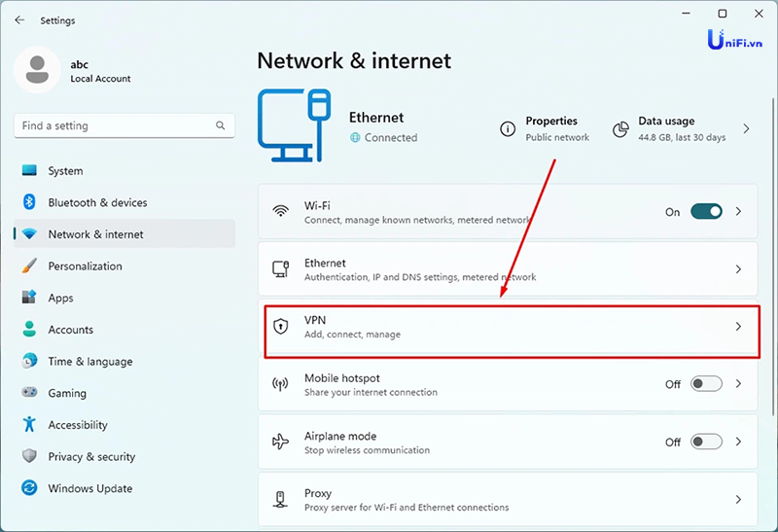778x532 pixels.
Task: Click the Privacy & security shield icon
Action: (29, 456)
